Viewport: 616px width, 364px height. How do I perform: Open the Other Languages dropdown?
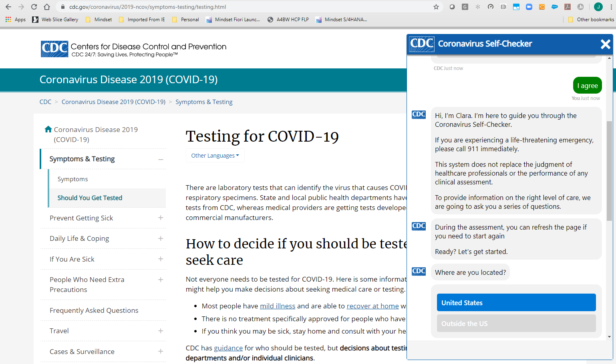coord(215,156)
